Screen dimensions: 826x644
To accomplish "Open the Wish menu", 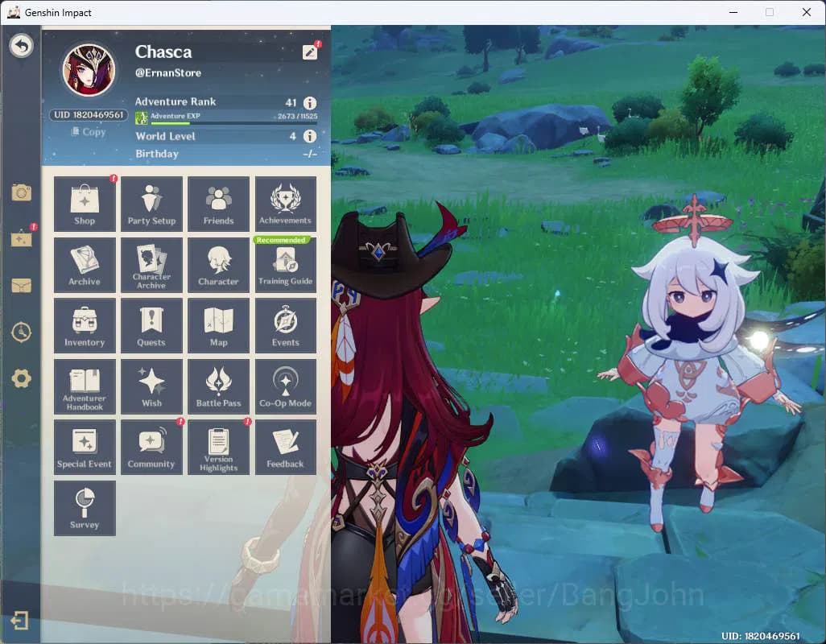I will click(x=151, y=386).
